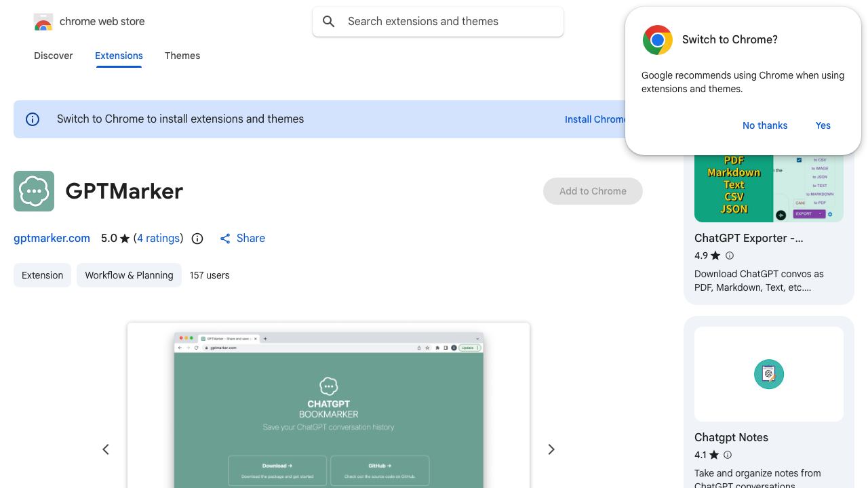Click the search magnifier icon

pos(329,22)
